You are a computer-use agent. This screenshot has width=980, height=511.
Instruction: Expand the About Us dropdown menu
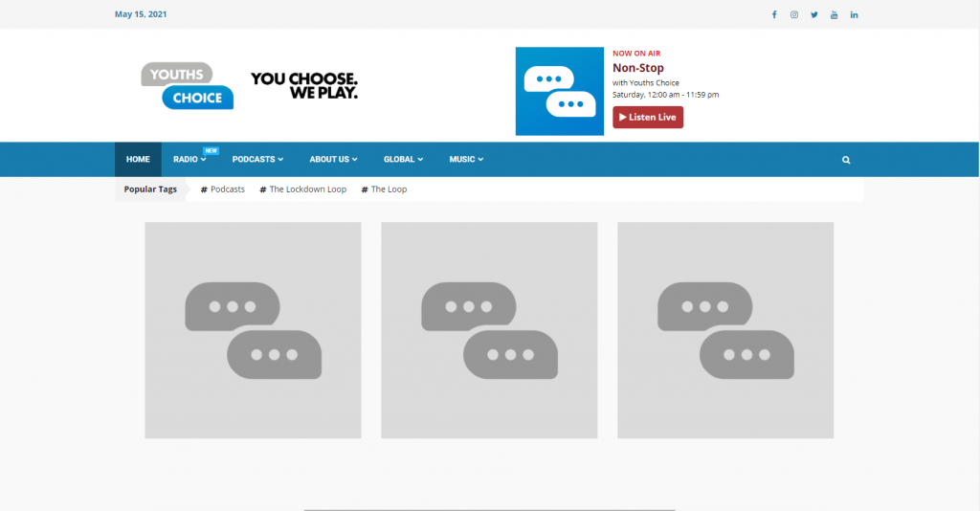(x=333, y=160)
